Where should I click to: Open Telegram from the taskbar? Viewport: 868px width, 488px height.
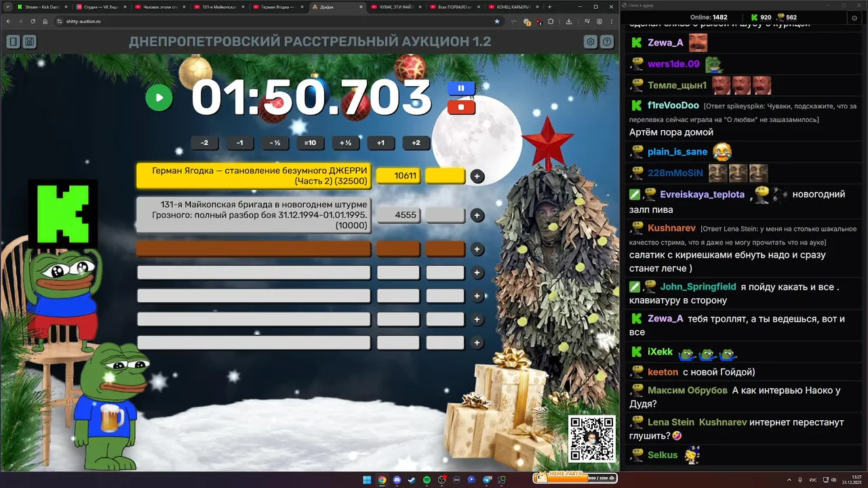pyautogui.click(x=486, y=480)
